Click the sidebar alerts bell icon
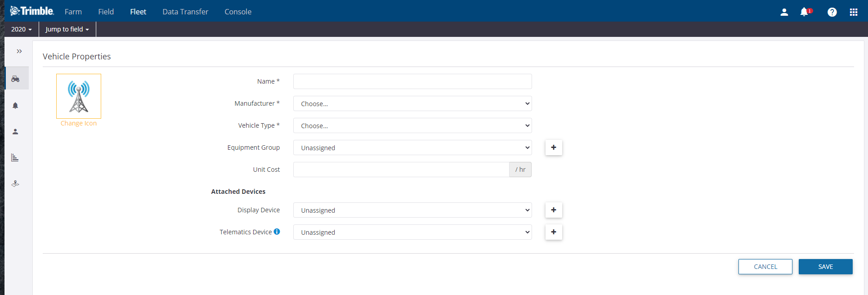Viewport: 868px width, 295px height. 15,105
